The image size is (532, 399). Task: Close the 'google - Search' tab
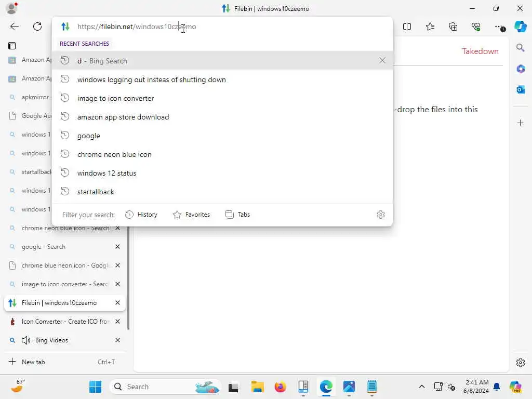coord(117,247)
